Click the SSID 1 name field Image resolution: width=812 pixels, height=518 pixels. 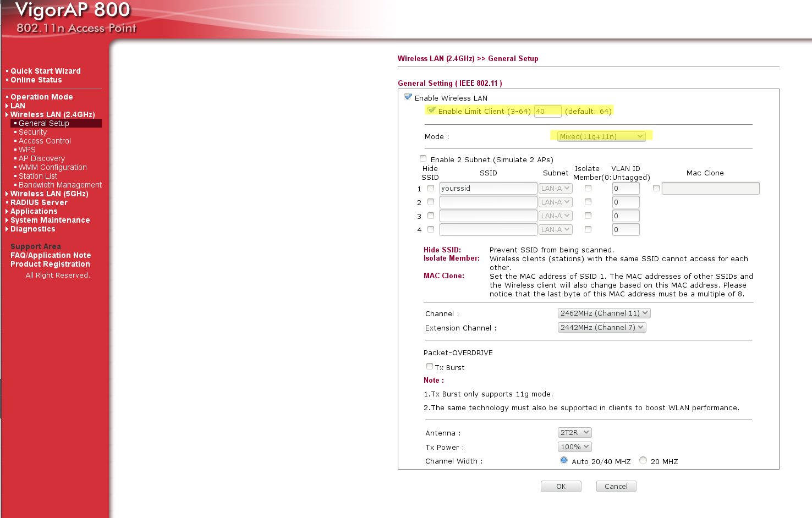pyautogui.click(x=488, y=189)
